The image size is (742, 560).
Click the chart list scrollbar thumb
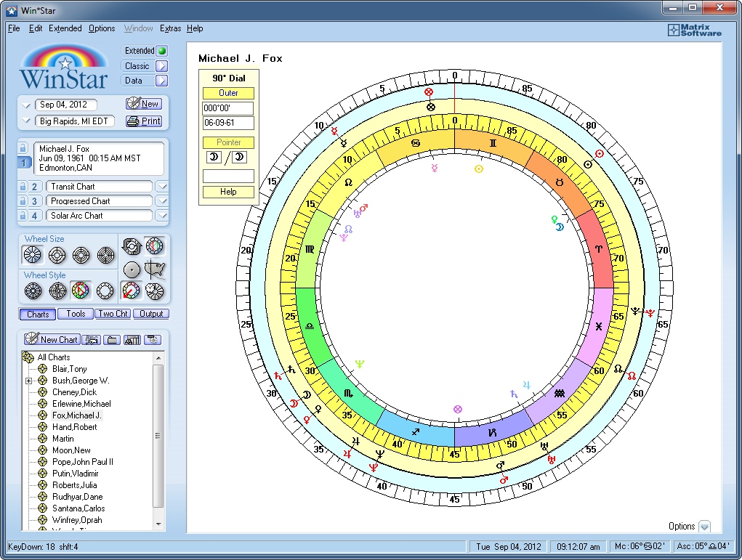[158, 435]
